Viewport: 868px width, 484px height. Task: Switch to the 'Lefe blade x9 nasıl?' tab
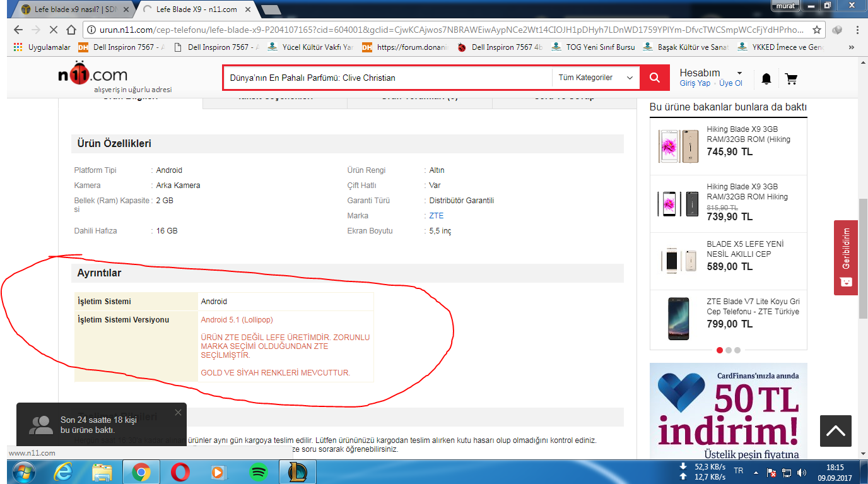pos(71,9)
